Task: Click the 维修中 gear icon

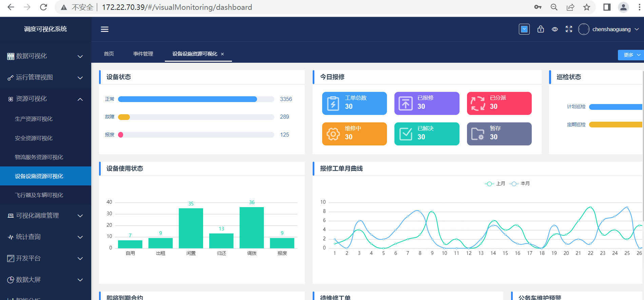Action: click(x=333, y=134)
